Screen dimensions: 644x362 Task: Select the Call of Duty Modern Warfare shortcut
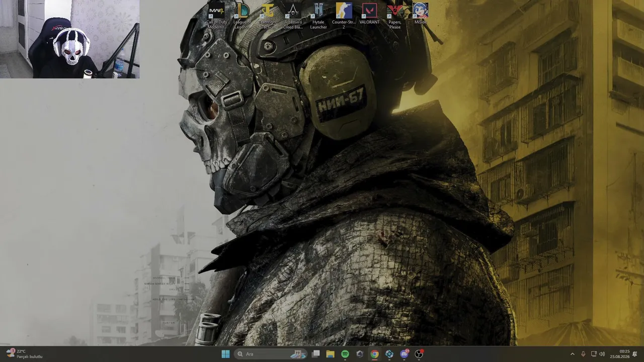tap(217, 16)
